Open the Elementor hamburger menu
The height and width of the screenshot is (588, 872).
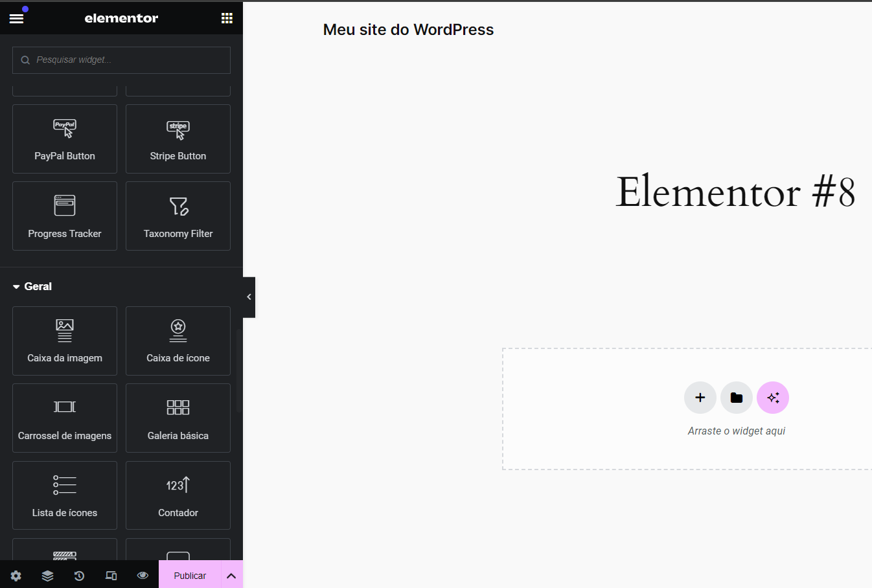(x=16, y=18)
